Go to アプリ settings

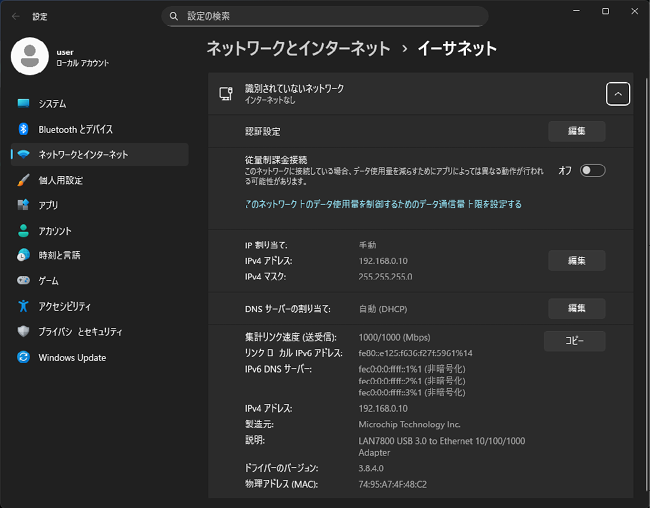pyautogui.click(x=99, y=205)
